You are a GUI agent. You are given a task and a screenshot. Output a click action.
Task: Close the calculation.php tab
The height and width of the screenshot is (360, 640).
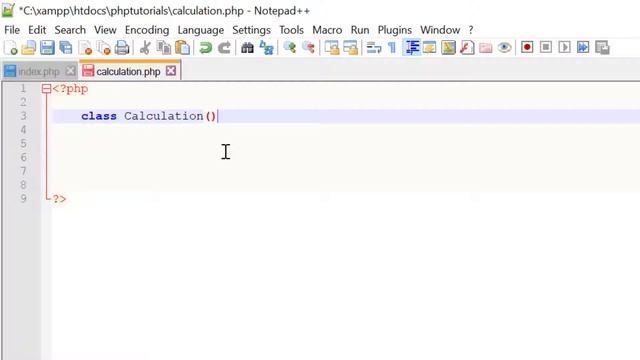[x=171, y=71]
